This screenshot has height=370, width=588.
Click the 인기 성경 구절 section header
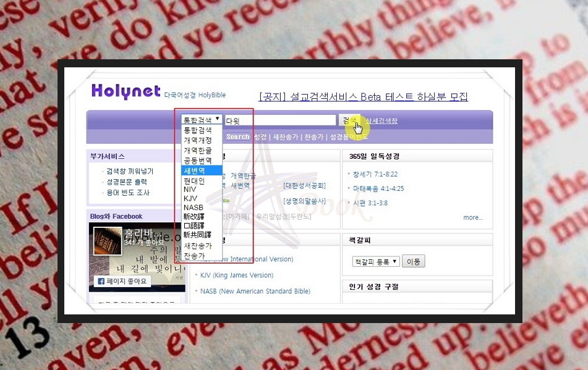click(x=373, y=287)
